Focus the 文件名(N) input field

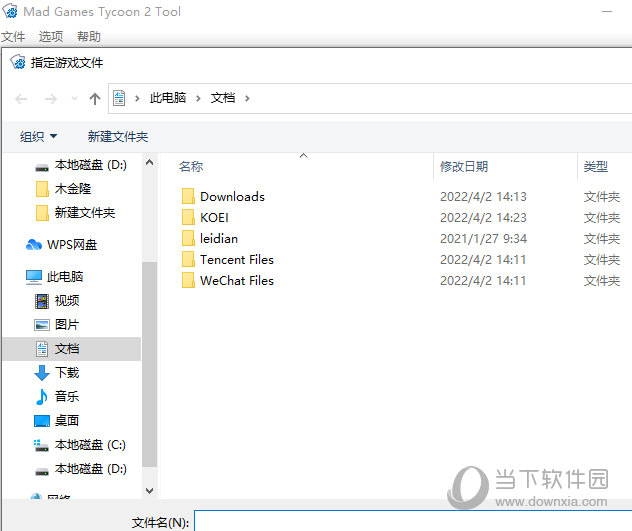click(413, 521)
